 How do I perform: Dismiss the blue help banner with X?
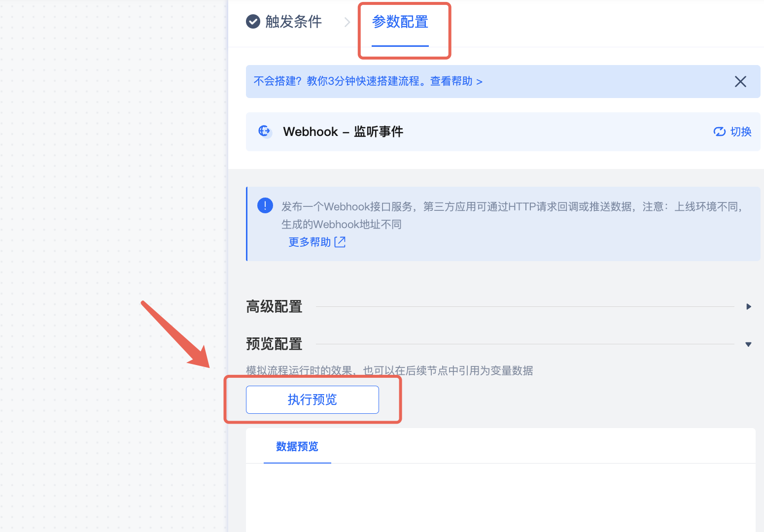click(740, 81)
